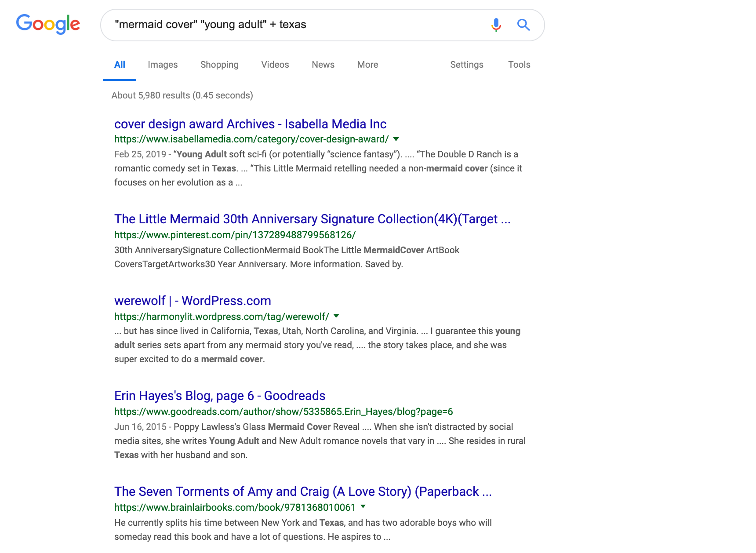Switch to the Shopping tab
Viewport: 756px width, 553px height.
pos(219,65)
